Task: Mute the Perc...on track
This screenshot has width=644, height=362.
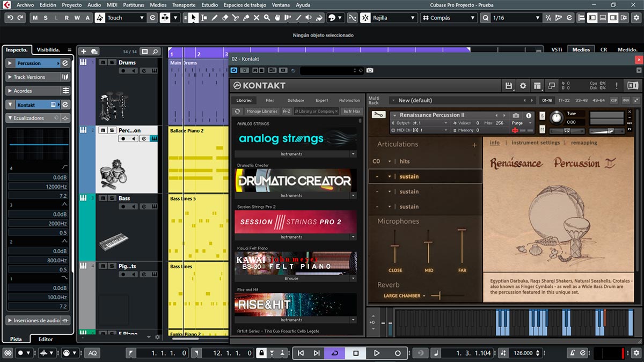Action: coord(103,130)
